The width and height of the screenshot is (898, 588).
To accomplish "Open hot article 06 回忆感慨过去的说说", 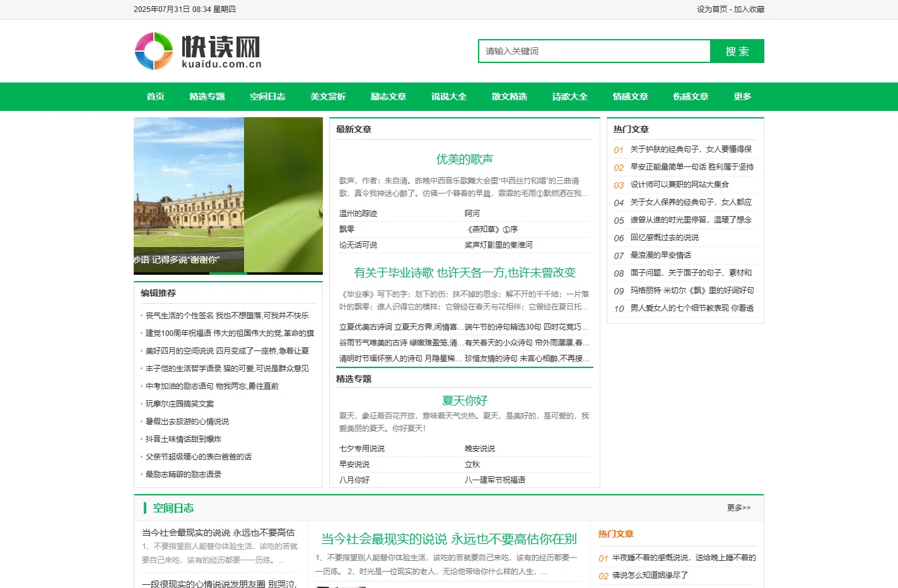I will coord(665,238).
